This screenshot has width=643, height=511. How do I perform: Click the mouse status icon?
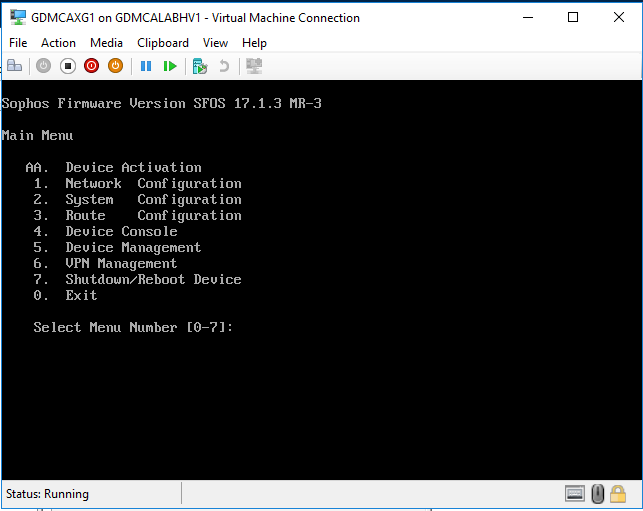pos(597,493)
